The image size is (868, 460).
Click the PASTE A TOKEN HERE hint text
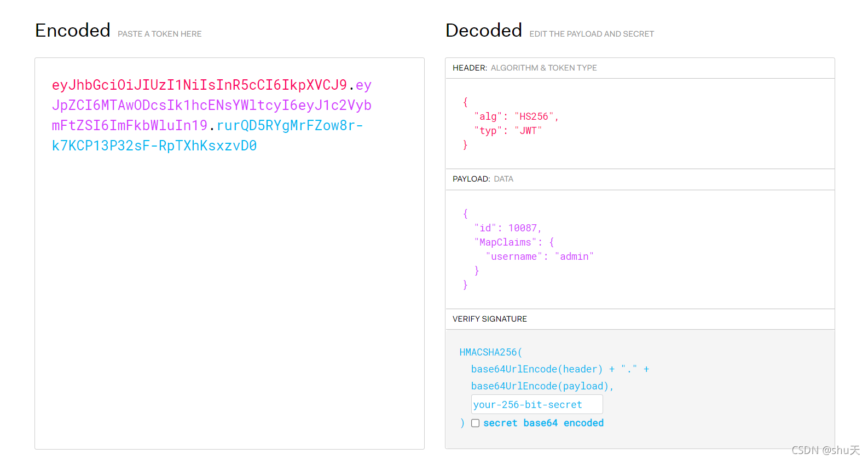(160, 34)
